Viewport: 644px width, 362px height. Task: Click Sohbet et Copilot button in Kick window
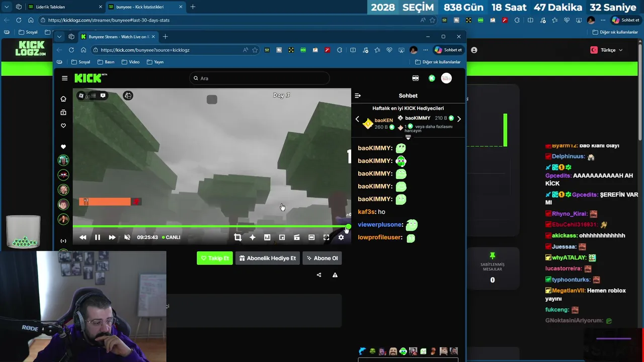(448, 50)
